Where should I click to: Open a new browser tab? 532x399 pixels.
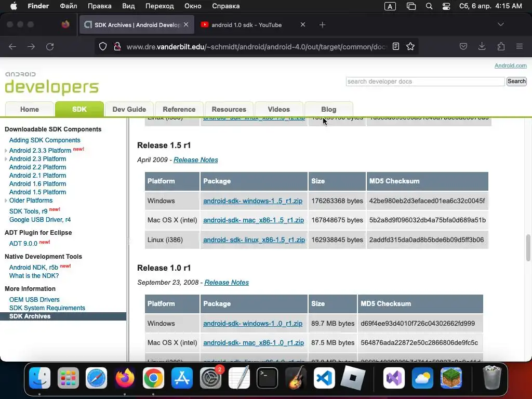click(x=322, y=25)
